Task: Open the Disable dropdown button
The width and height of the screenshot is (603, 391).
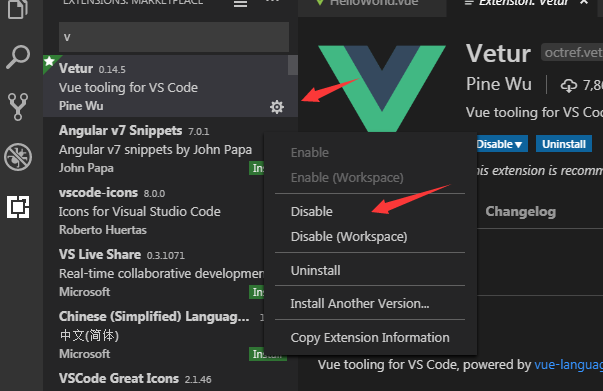Action: pyautogui.click(x=501, y=144)
